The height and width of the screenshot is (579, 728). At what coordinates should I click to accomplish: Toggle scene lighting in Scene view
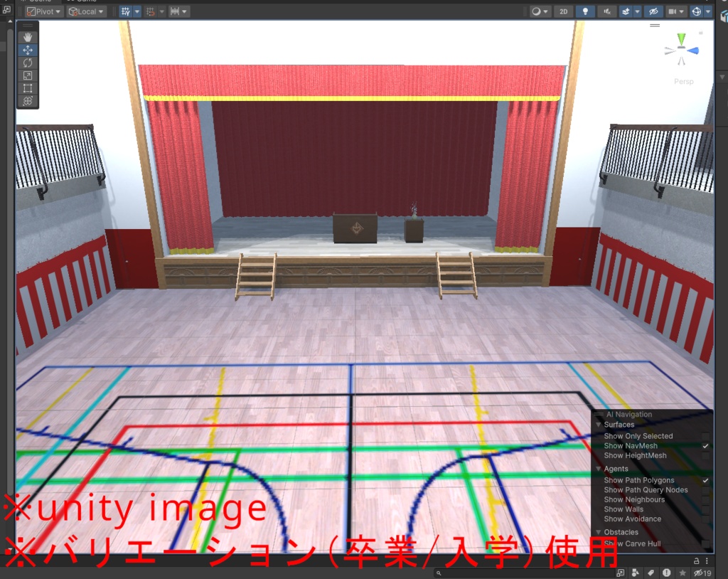click(584, 11)
